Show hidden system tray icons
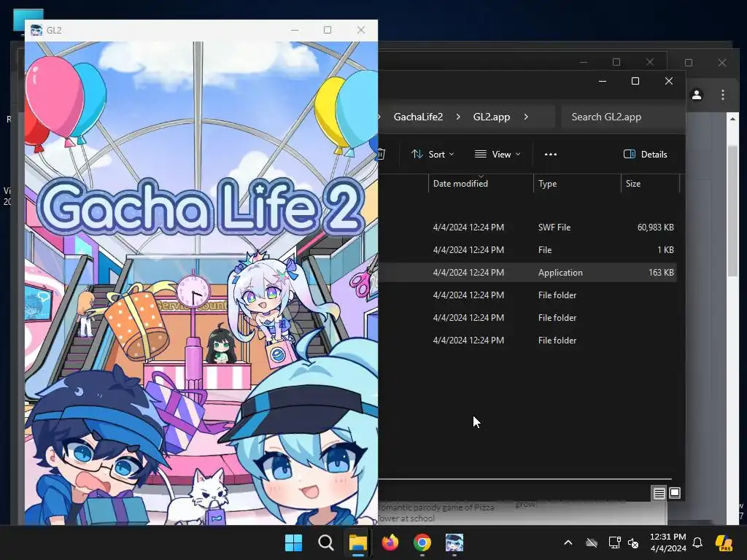 tap(568, 542)
